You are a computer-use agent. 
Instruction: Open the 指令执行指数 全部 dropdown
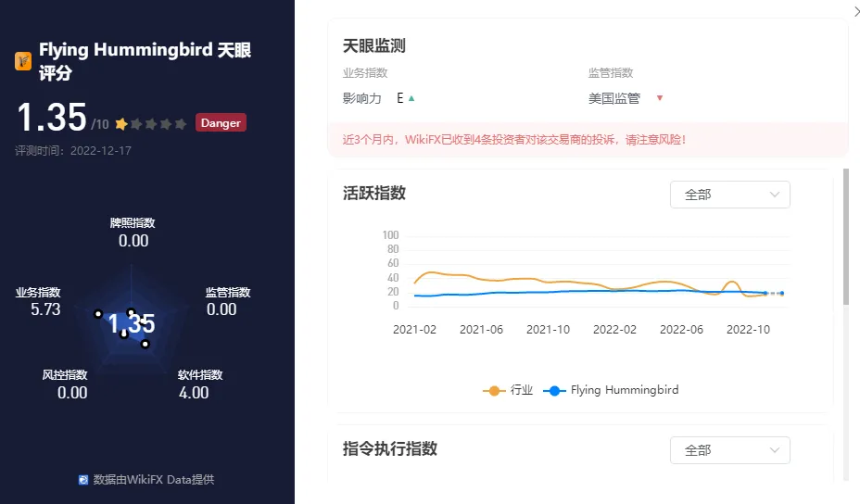coord(730,450)
